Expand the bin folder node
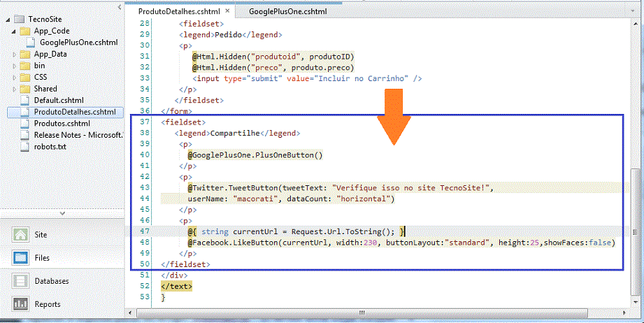The image size is (644, 323). [x=15, y=65]
